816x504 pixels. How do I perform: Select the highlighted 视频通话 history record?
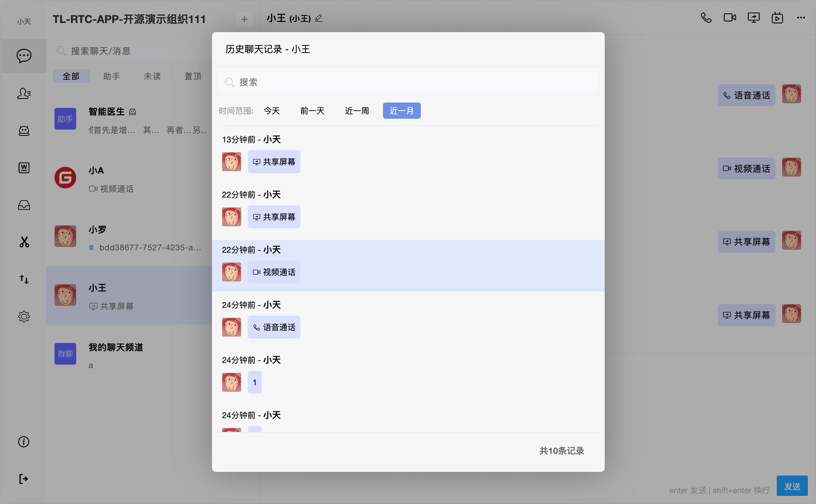(274, 272)
